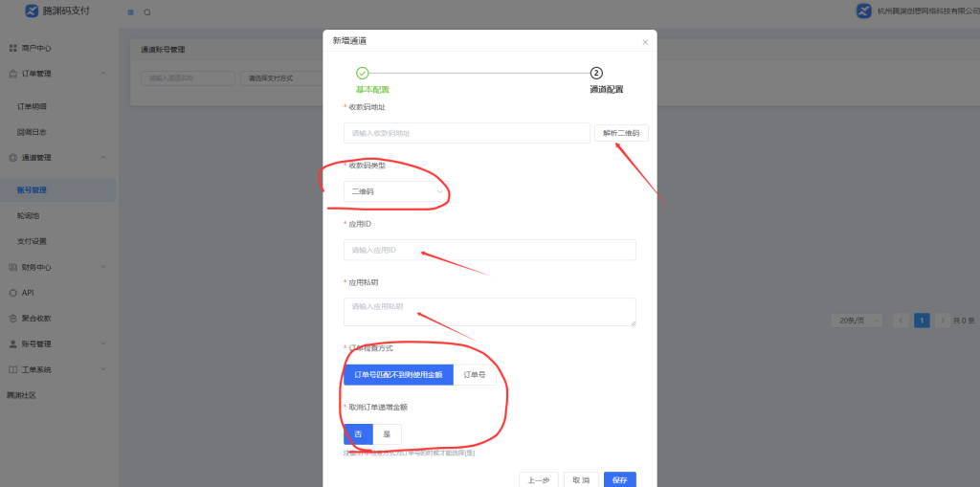Viewport: 980px width, 487px height.
Task: Click the 取消 button in dialog
Action: tap(581, 480)
